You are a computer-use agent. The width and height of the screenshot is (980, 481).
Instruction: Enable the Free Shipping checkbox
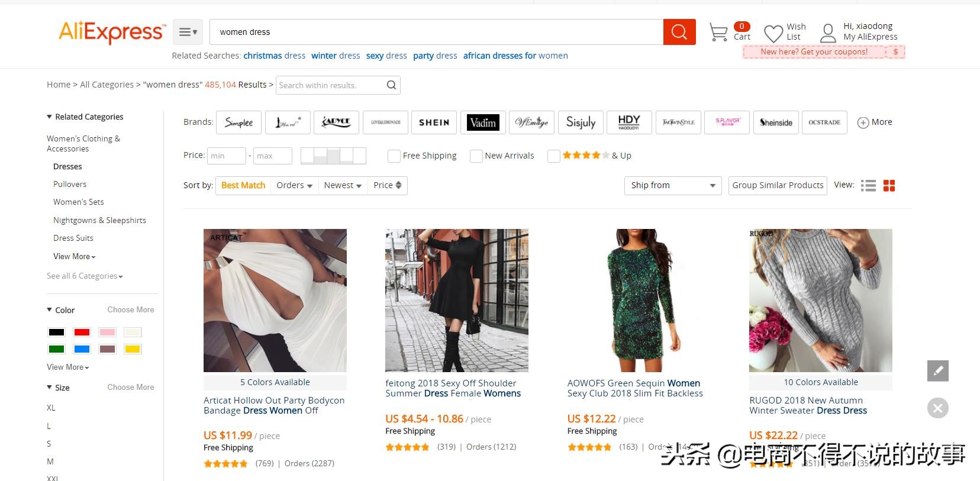coord(394,156)
